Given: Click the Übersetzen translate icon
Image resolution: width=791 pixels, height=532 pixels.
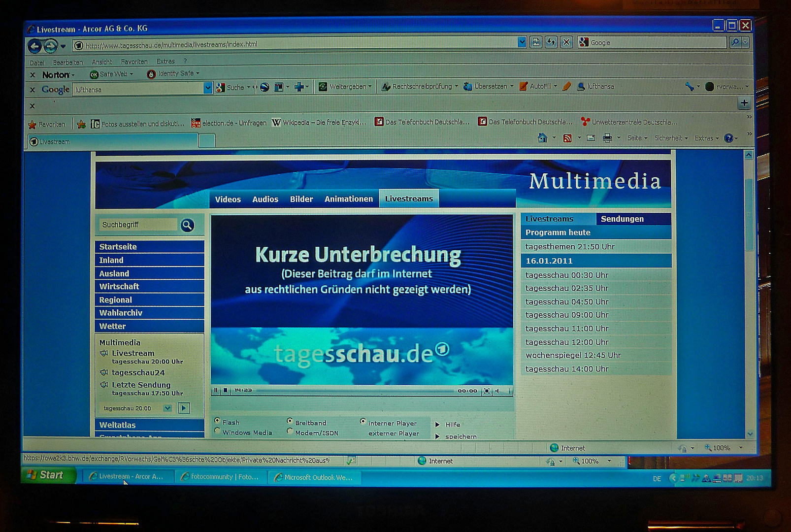Looking at the screenshot, I should (x=467, y=86).
